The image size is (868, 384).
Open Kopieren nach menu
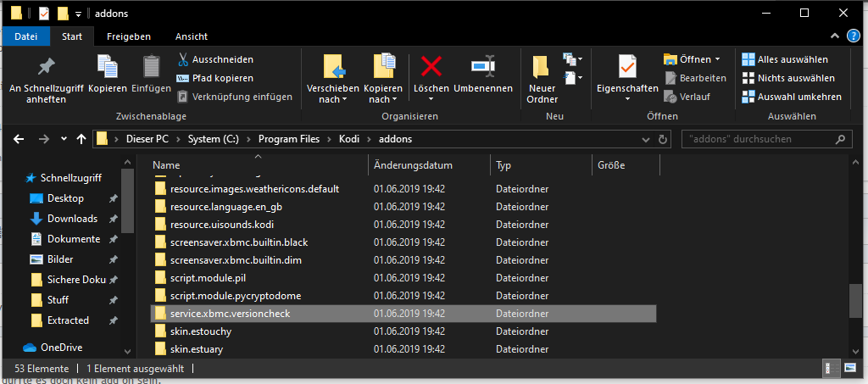383,80
